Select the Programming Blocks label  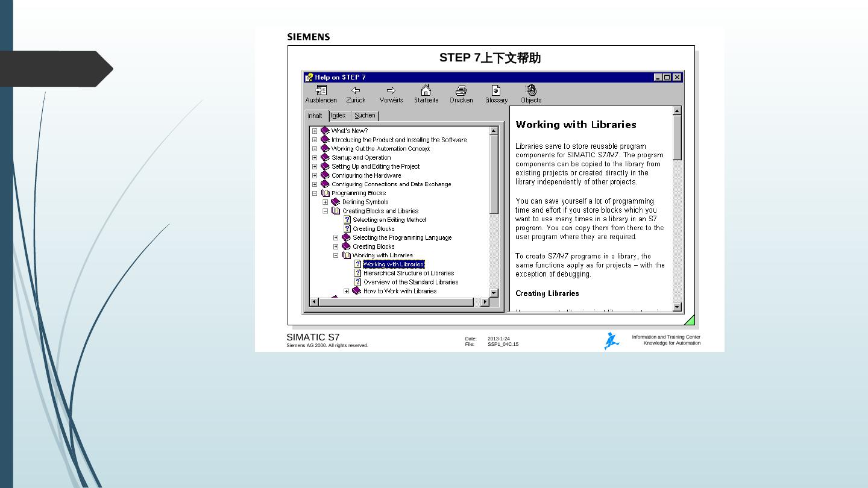[359, 193]
